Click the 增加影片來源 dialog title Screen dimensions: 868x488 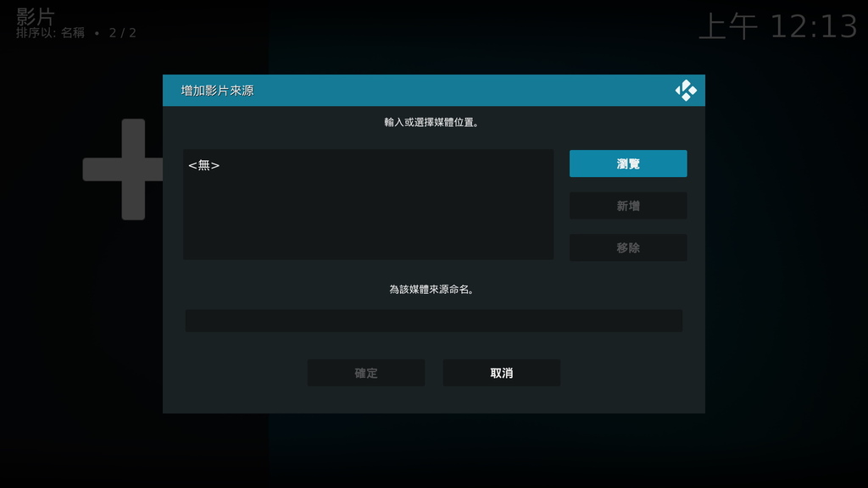[x=217, y=91]
